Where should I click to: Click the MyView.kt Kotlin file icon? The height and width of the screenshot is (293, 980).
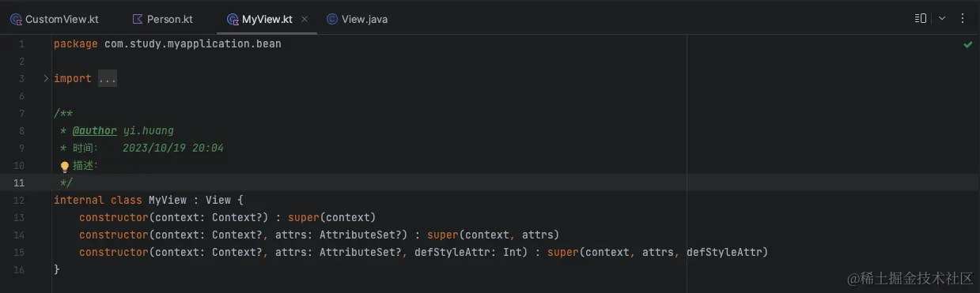(232, 19)
